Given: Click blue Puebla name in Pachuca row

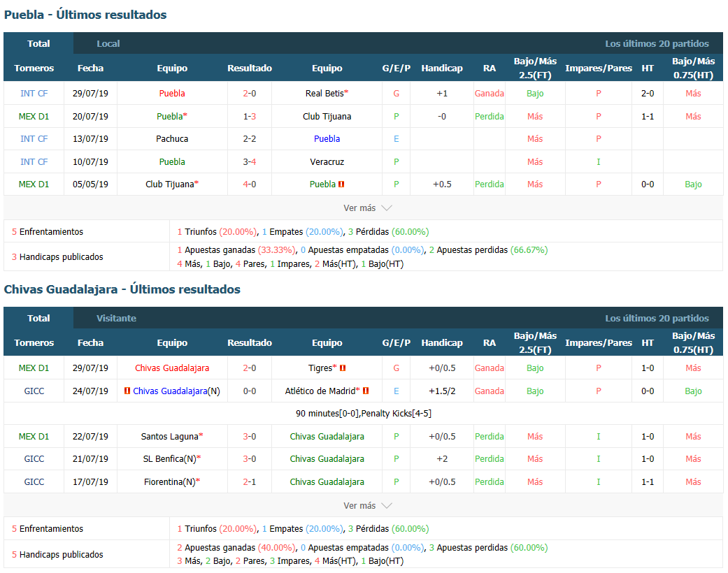Looking at the screenshot, I should click(x=327, y=139).
